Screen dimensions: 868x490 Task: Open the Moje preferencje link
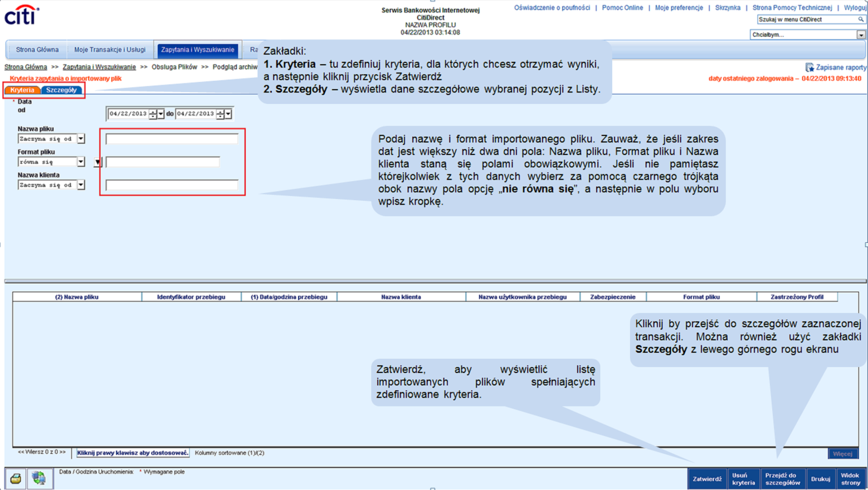tap(679, 8)
